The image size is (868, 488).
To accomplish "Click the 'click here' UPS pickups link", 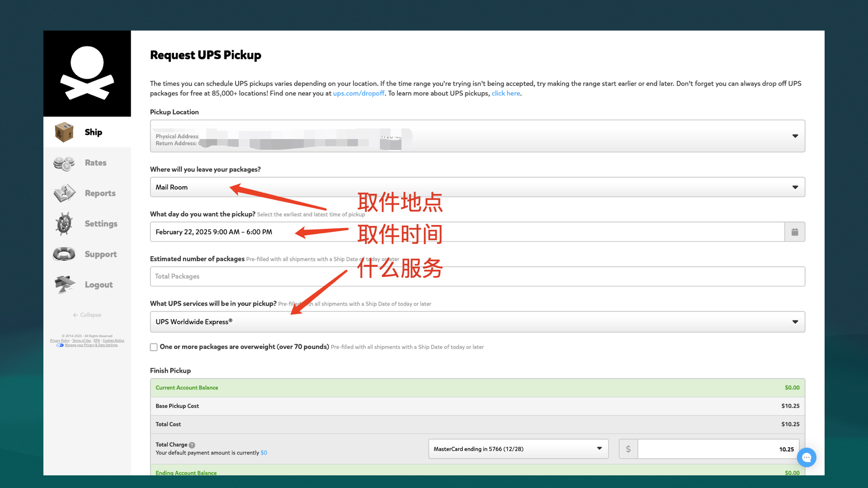I will [506, 94].
